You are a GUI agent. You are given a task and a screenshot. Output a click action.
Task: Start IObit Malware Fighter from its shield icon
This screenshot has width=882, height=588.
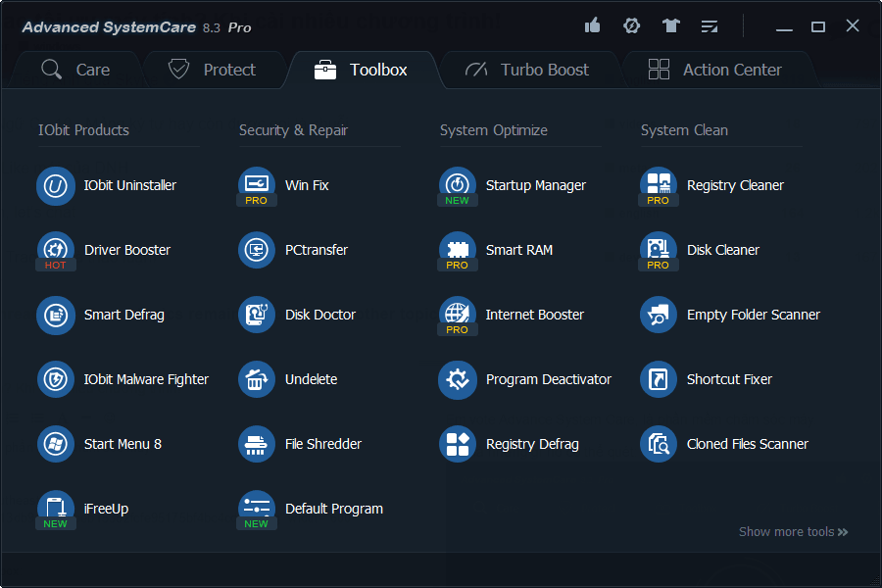(56, 380)
